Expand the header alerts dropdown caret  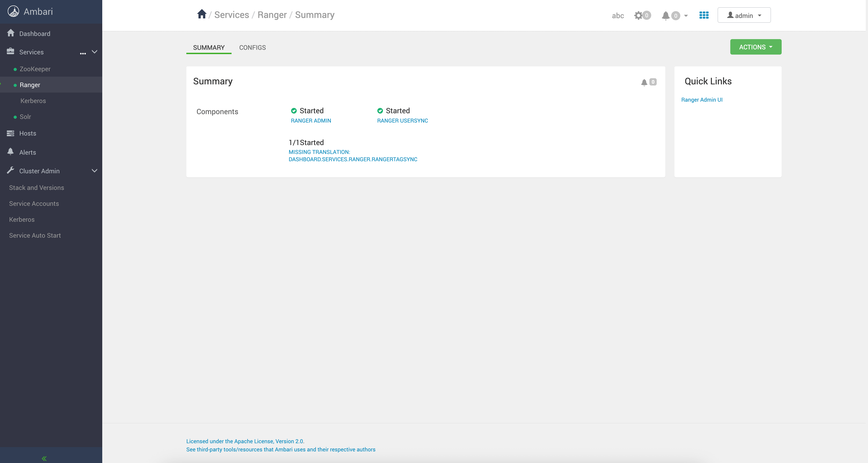point(686,15)
